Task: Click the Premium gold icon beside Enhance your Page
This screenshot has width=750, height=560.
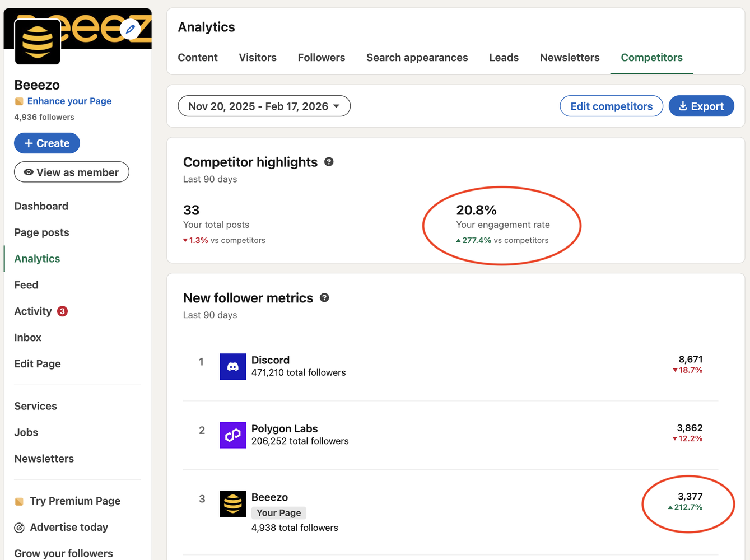Action: pyautogui.click(x=19, y=101)
